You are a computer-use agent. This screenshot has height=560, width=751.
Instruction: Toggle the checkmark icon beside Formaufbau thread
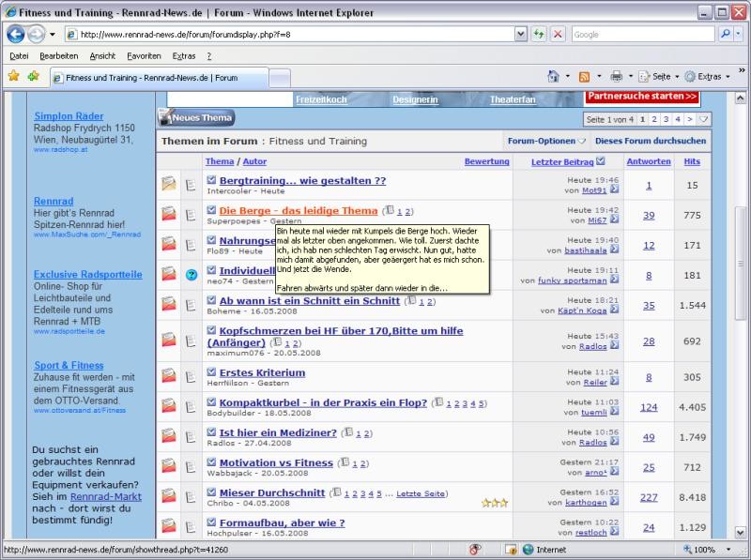[211, 522]
